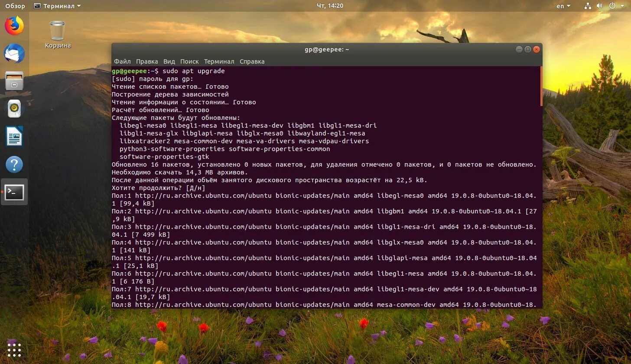631x364 pixels.
Task: Click the 'Пол:2' libgbm1 download line
Action: point(324,215)
